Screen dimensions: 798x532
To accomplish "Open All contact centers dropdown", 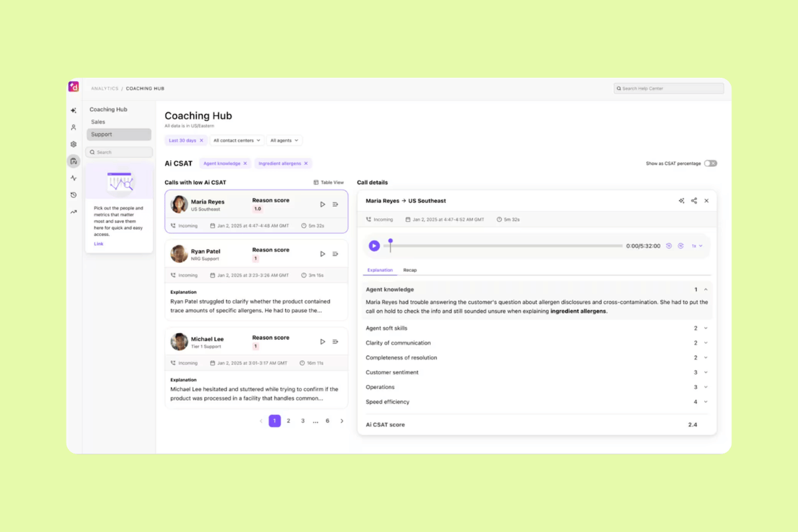I will [x=237, y=140].
